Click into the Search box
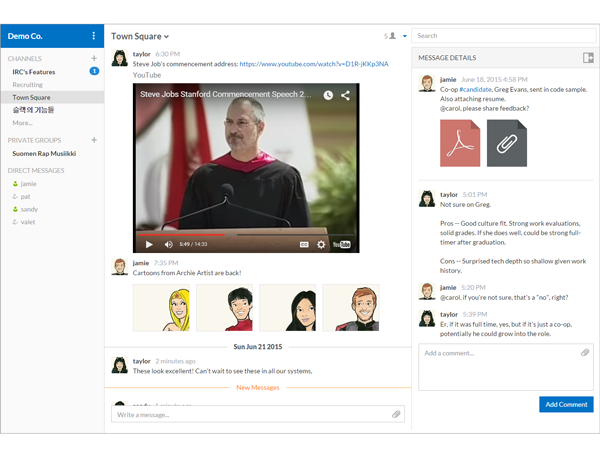This screenshot has width=600, height=457. 504,36
